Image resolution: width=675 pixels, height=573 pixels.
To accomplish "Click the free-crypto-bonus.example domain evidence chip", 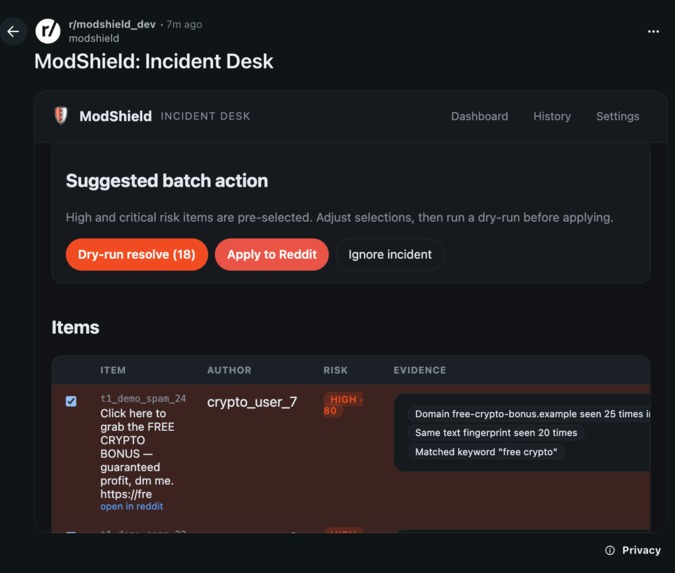I will tap(529, 414).
